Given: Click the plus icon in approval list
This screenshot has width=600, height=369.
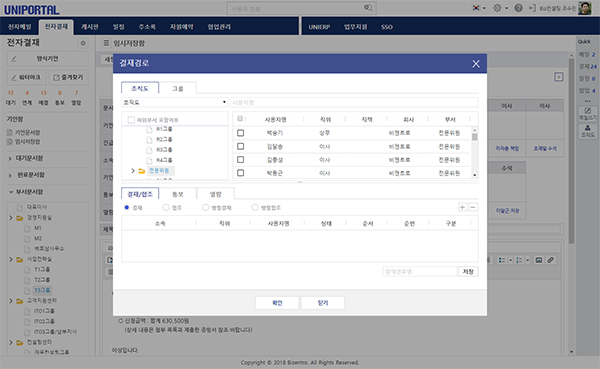Looking at the screenshot, I should click(462, 207).
